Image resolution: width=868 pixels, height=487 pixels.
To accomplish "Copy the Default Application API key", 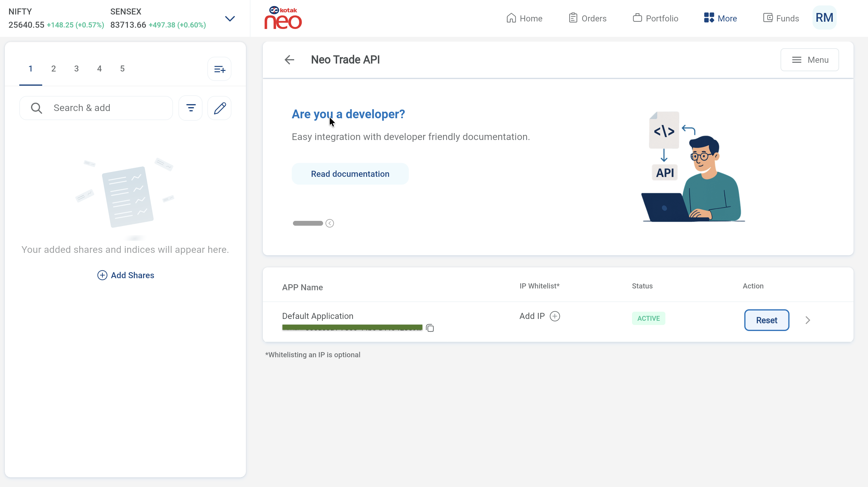I will (430, 328).
